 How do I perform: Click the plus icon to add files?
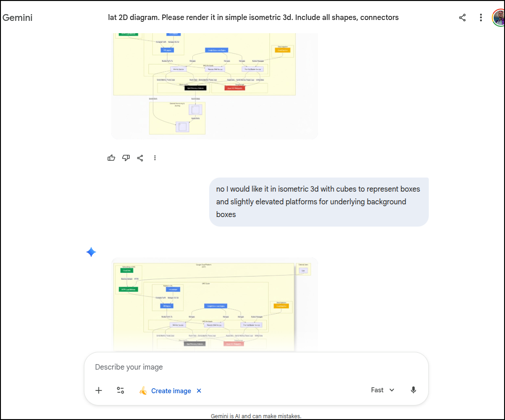(98, 390)
